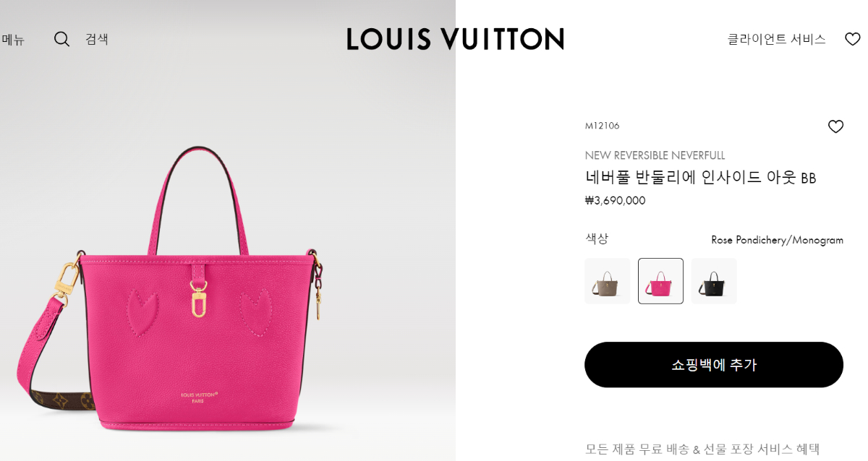Select the taupe beige bag color swatch
The width and height of the screenshot is (868, 461).
[608, 281]
